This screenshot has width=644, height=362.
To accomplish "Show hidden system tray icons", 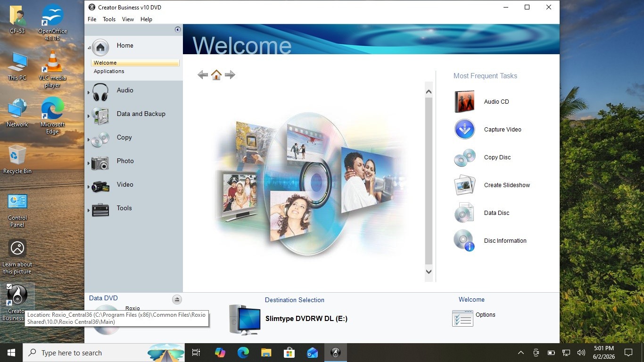I will click(521, 353).
